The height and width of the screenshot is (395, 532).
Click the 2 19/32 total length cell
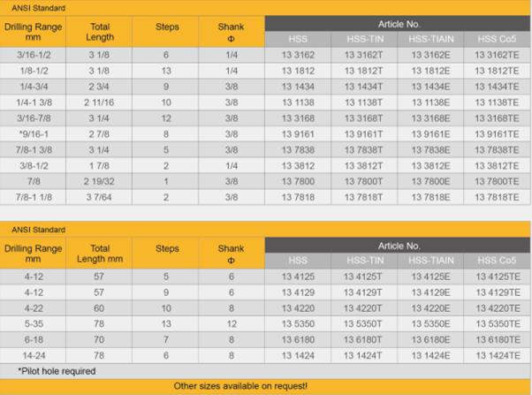point(100,179)
